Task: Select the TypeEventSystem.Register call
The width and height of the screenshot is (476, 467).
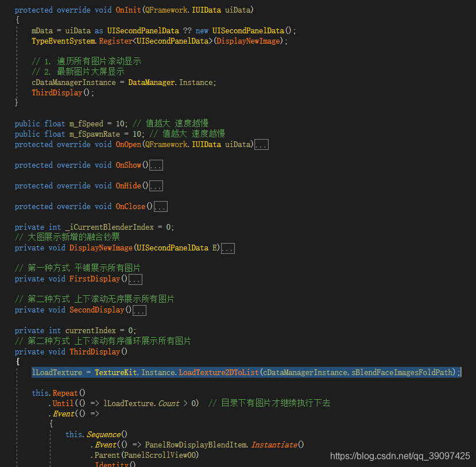Action: coord(115,41)
